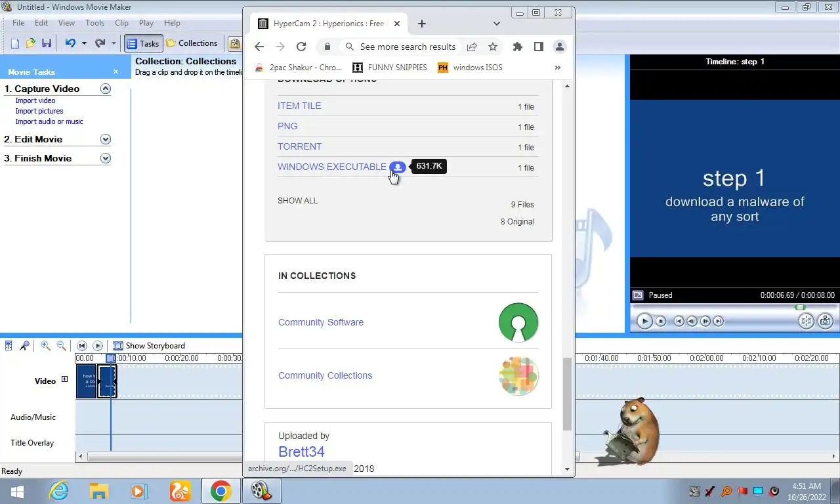The width and height of the screenshot is (840, 504).
Task: Click SHOW ALL files link
Action: 297,201
